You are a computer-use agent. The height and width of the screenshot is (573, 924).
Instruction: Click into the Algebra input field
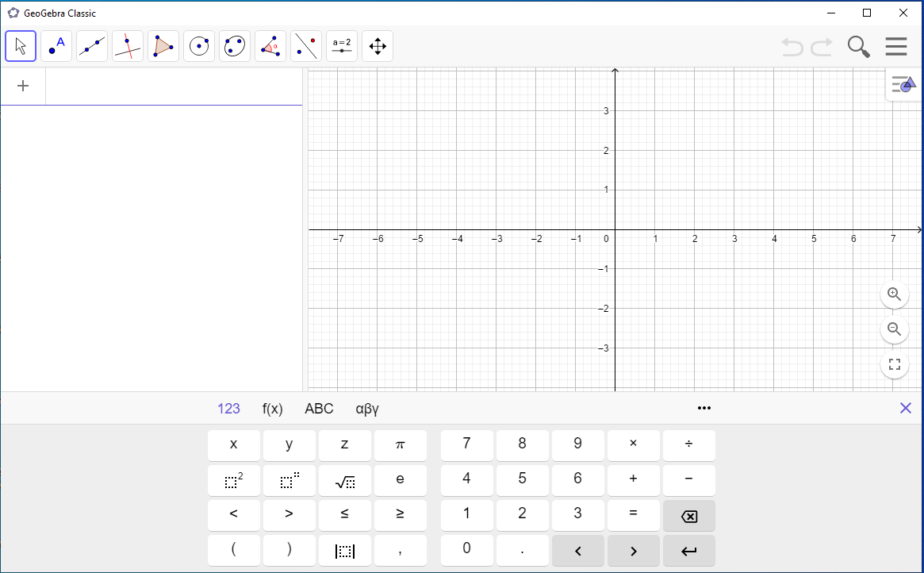point(174,87)
